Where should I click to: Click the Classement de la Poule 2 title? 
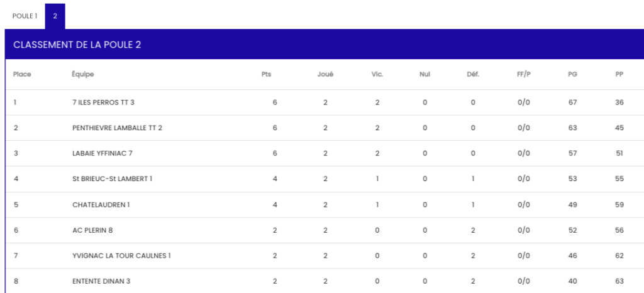click(x=80, y=45)
